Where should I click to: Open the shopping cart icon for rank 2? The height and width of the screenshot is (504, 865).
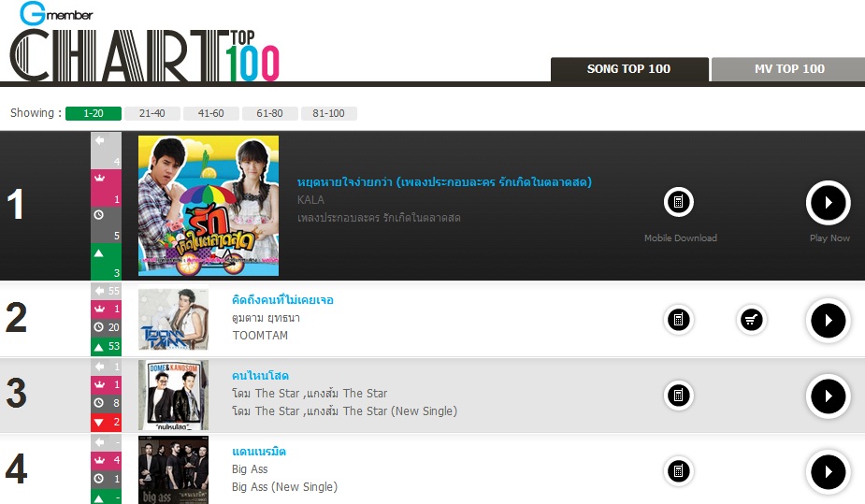(751, 319)
